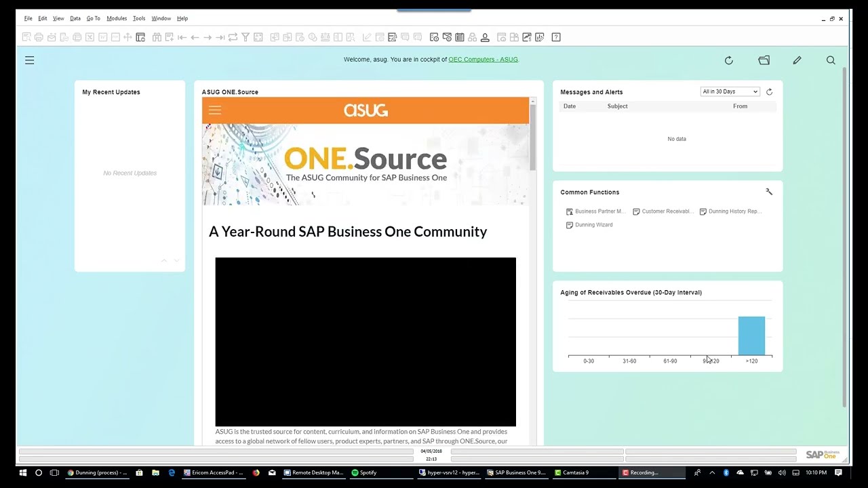Open Ericom AccessPad taskbar item

213,472
